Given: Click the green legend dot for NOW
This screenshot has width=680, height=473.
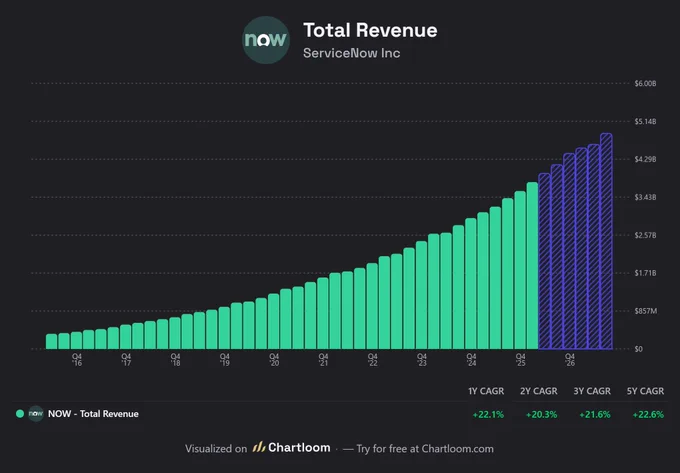Looking at the screenshot, I should coord(20,414).
